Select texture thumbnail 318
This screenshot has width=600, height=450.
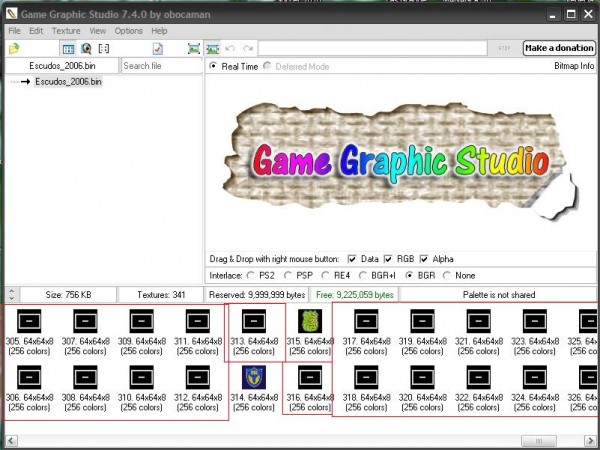(x=366, y=377)
